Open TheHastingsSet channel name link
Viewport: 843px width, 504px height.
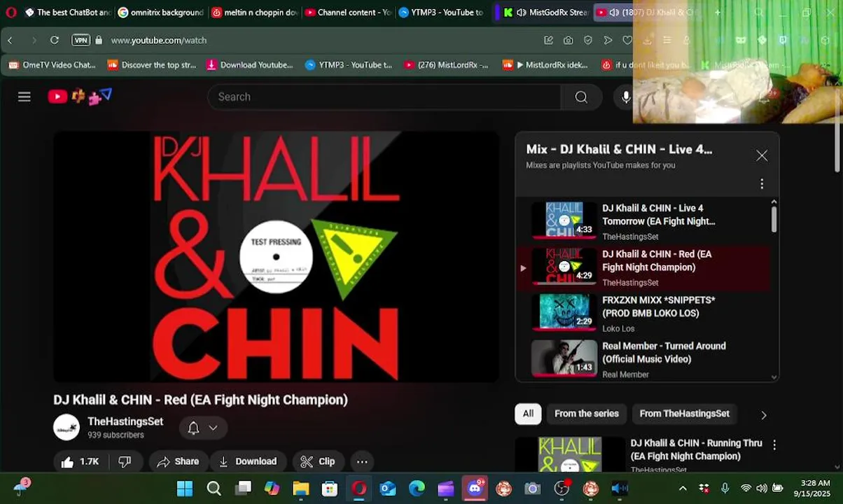125,421
